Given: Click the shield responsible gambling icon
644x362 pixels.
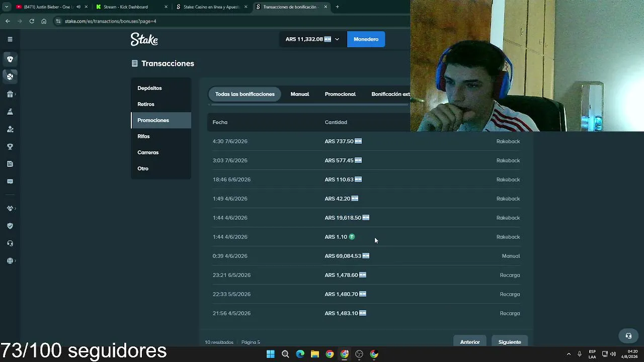Looking at the screenshot, I should pyautogui.click(x=10, y=226).
